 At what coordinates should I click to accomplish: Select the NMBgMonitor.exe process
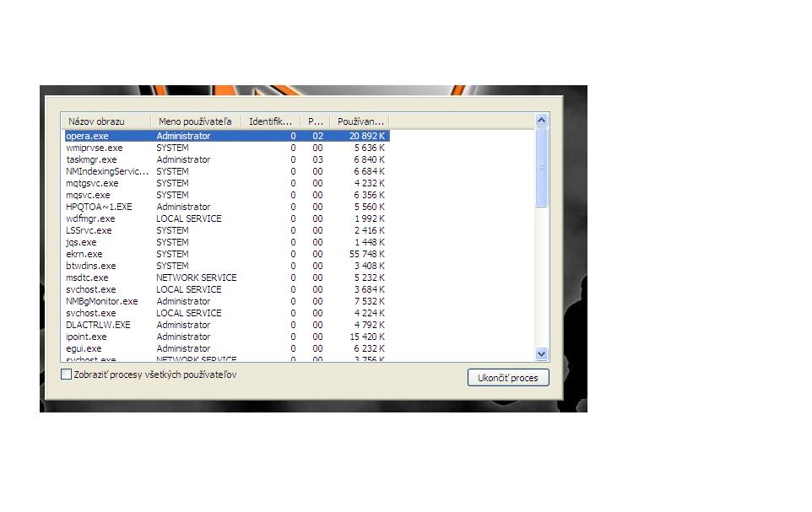[101, 301]
